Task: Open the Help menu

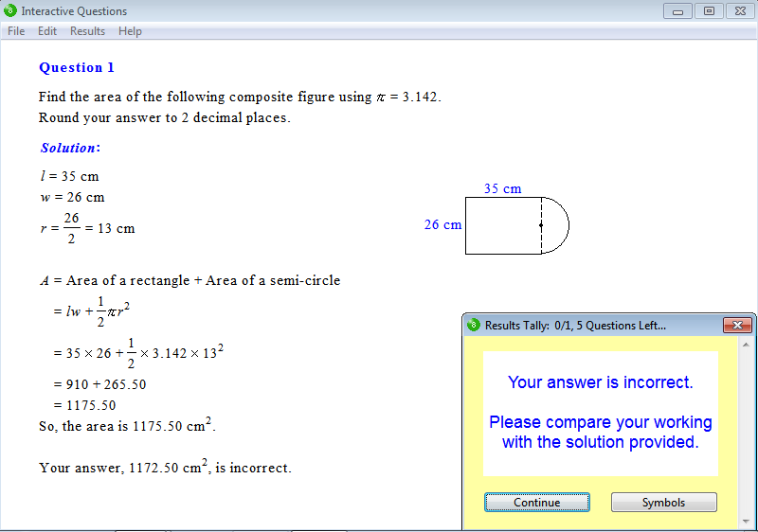Action: [x=130, y=31]
